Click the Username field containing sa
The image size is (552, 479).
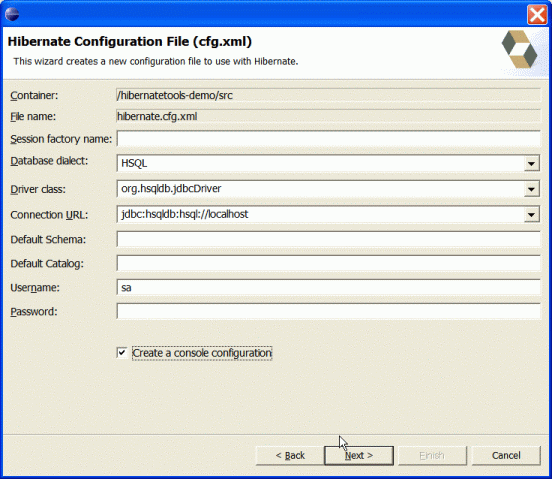tap(328, 288)
